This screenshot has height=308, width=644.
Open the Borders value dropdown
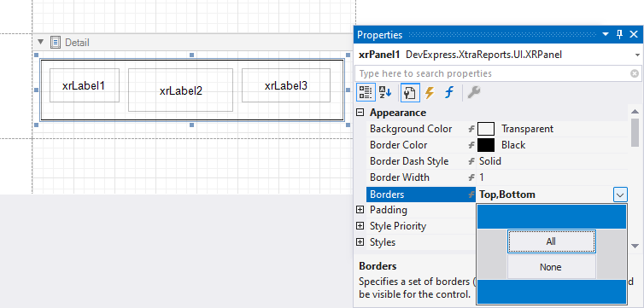620,195
